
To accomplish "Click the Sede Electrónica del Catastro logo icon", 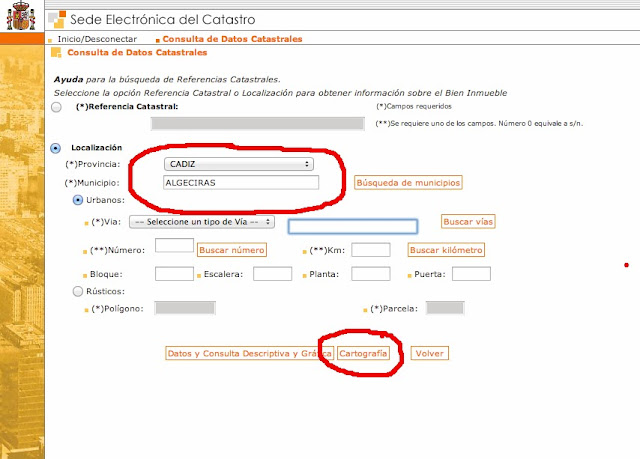I will coord(57,20).
